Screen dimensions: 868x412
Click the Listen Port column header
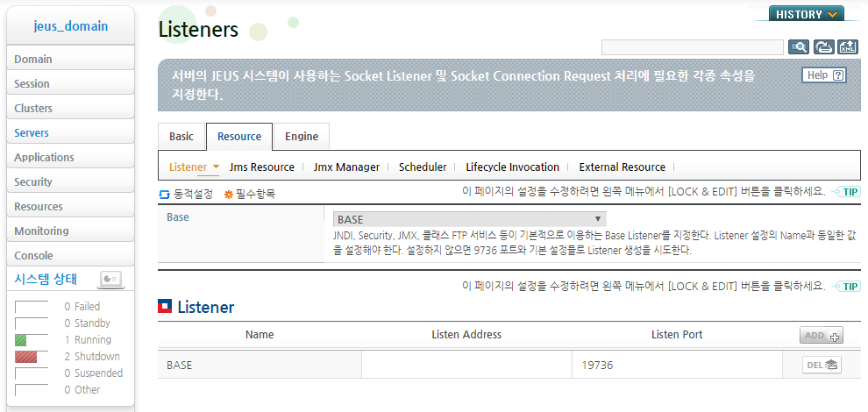click(x=677, y=335)
